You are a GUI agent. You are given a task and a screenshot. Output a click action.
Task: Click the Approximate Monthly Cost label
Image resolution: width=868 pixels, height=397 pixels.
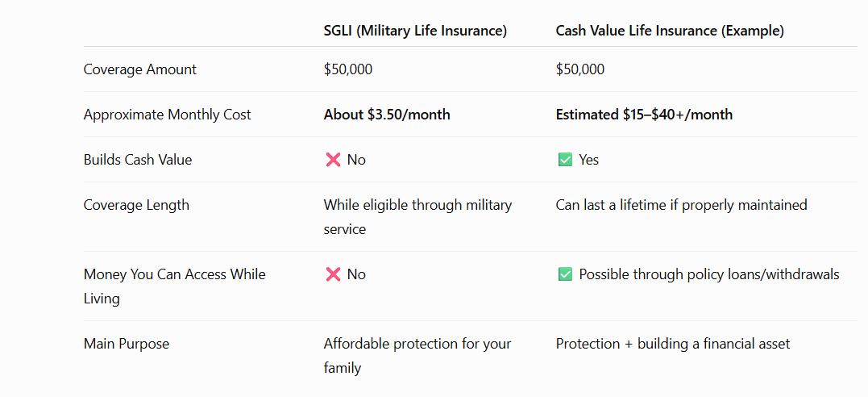click(x=167, y=115)
